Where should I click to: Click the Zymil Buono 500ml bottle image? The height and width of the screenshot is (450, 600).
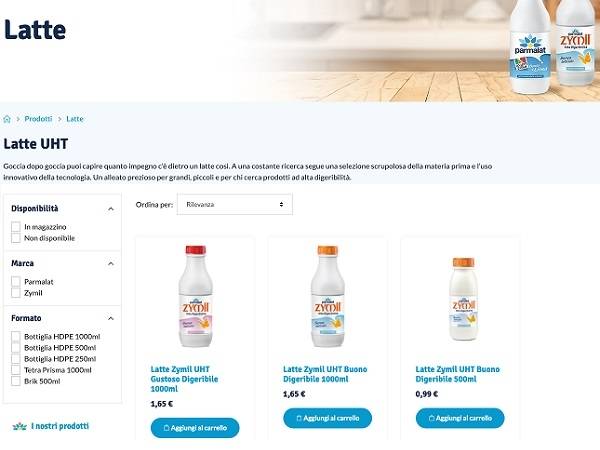click(463, 299)
